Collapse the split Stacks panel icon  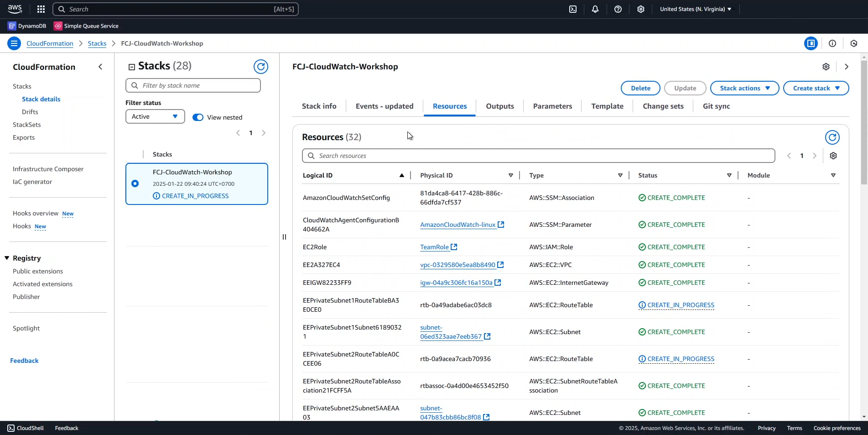click(131, 67)
